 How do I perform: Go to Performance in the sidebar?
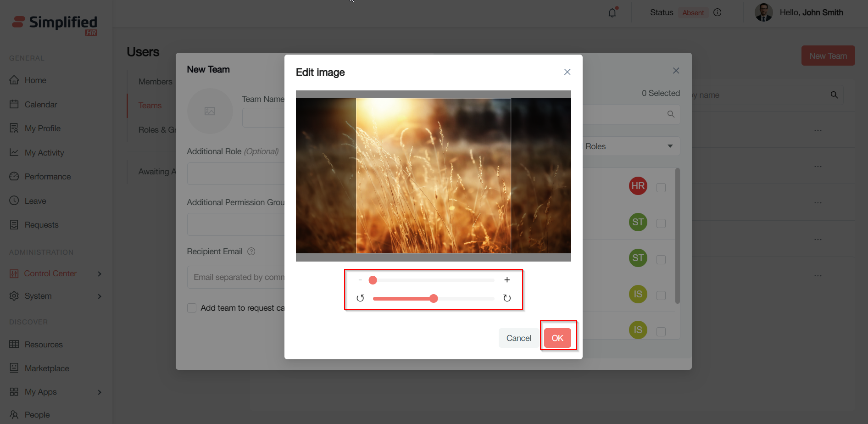47,177
